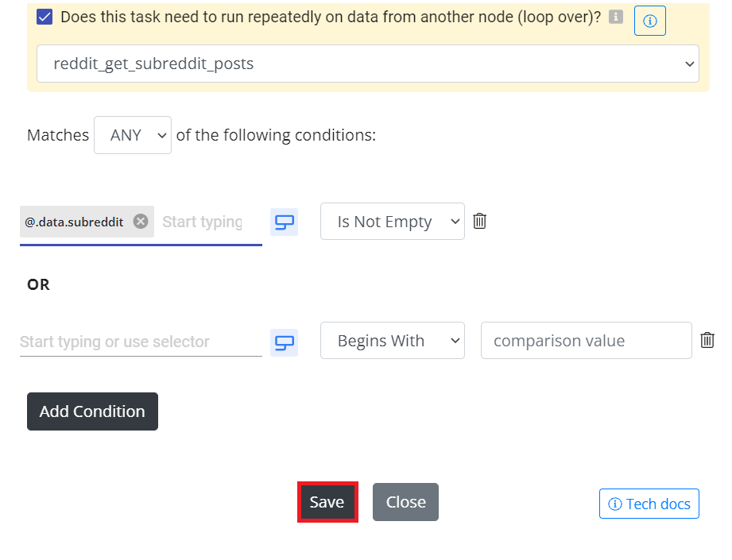The height and width of the screenshot is (560, 732).
Task: Save the condition settings
Action: pos(327,502)
